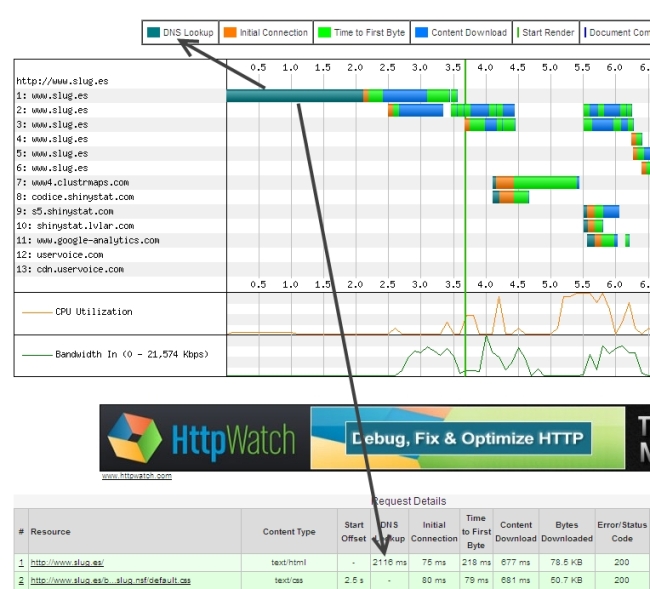Click the 78.5 KB bytes cell
650x589 pixels.
click(x=567, y=562)
